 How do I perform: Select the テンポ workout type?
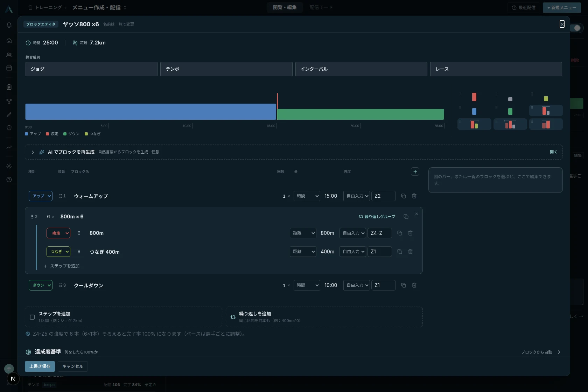pos(226,69)
